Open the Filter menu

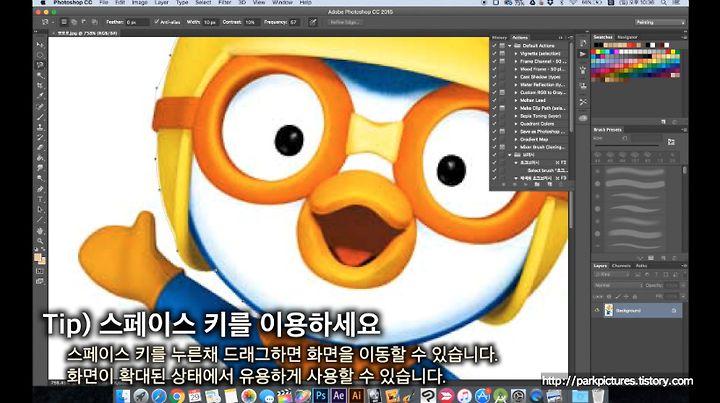pos(225,2)
